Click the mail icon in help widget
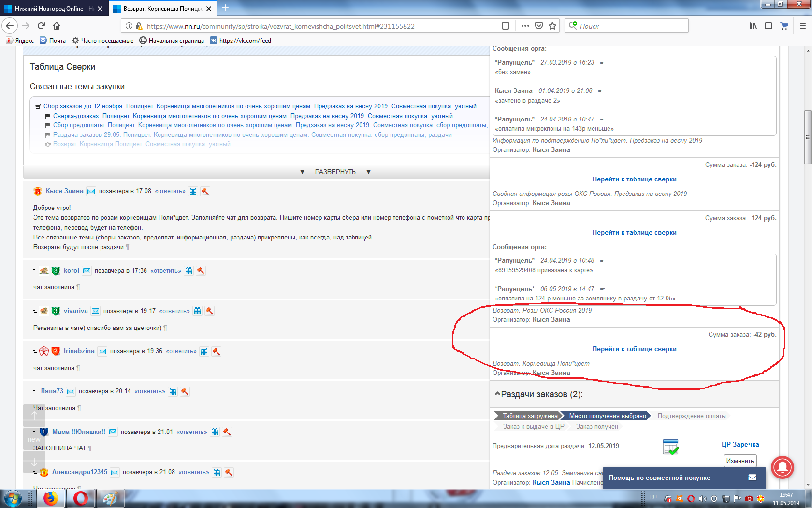 tap(753, 478)
